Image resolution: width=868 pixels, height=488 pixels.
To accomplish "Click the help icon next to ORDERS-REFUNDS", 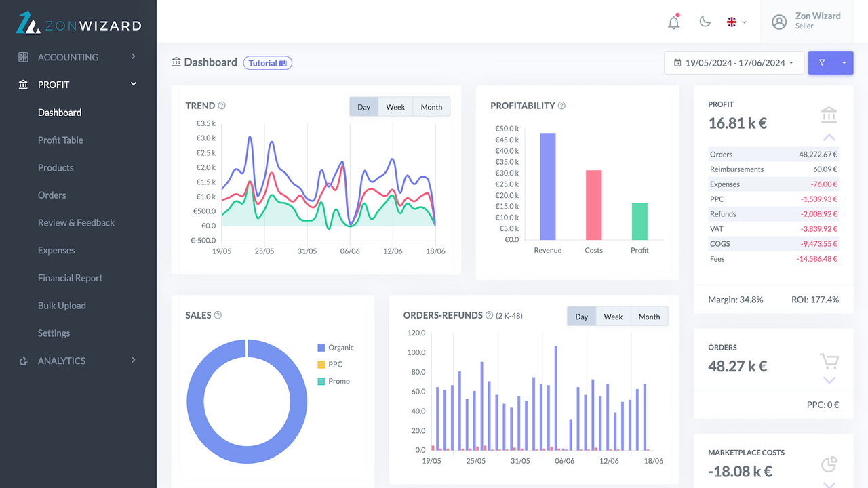I will pos(489,315).
